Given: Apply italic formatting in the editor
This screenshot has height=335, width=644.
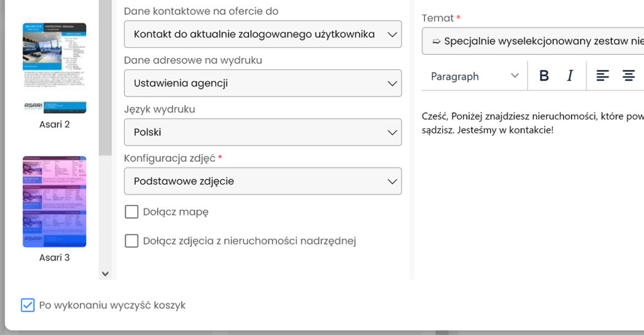Looking at the screenshot, I should click(x=570, y=76).
